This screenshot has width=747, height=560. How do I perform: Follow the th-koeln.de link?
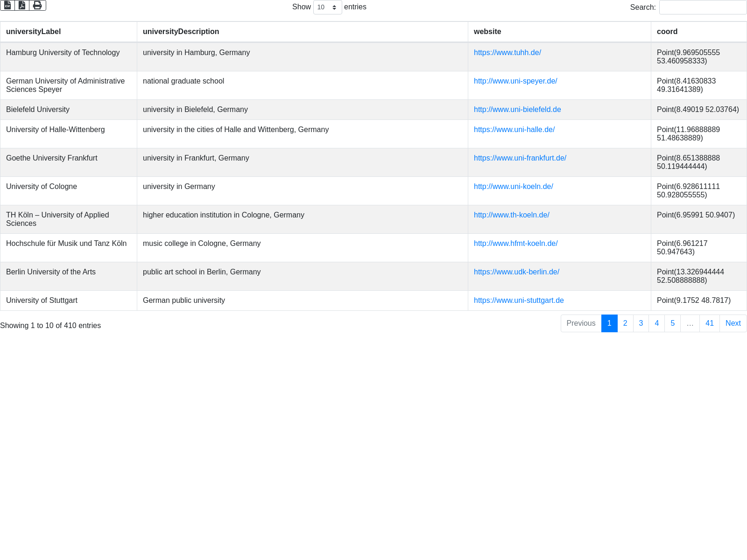coord(511,215)
